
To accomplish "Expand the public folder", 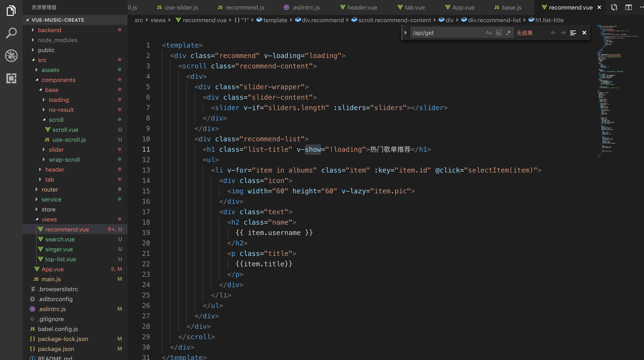I will [x=75, y=50].
